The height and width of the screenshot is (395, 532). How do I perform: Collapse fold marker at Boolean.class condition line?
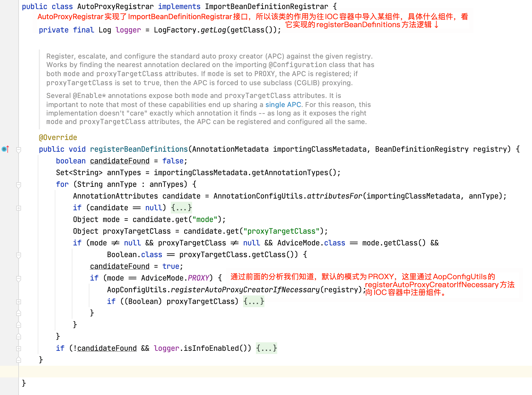pyautogui.click(x=19, y=255)
